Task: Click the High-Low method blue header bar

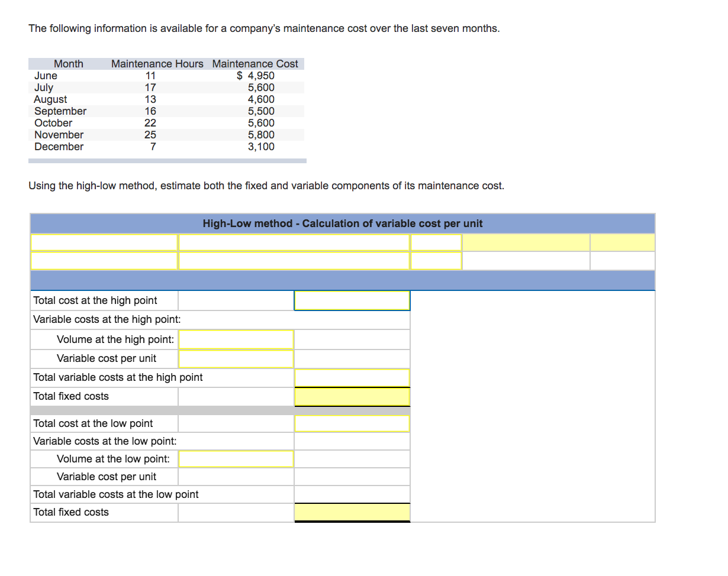Action: click(342, 224)
